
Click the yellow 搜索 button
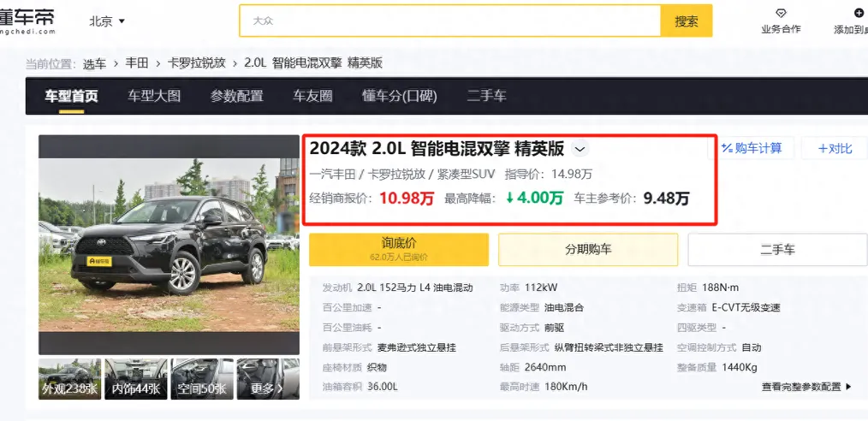tap(687, 21)
